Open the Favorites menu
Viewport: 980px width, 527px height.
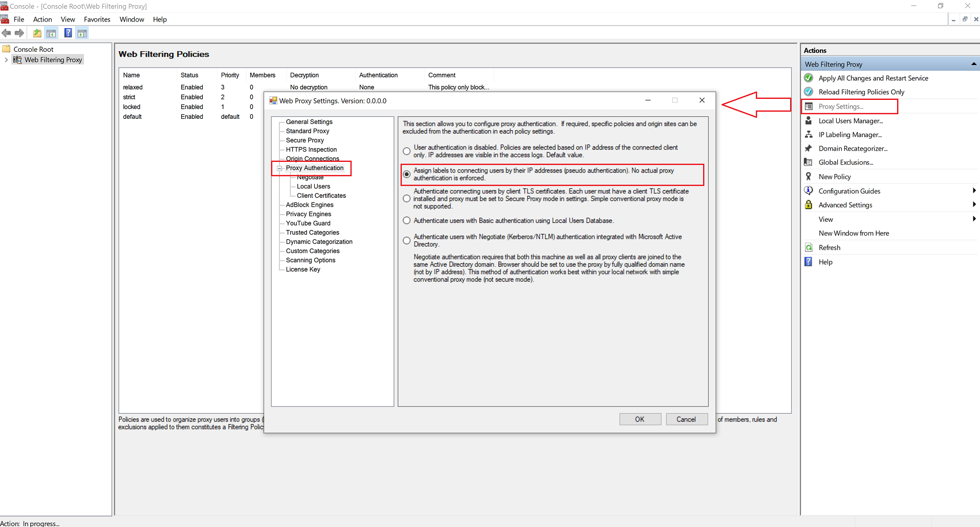point(97,19)
